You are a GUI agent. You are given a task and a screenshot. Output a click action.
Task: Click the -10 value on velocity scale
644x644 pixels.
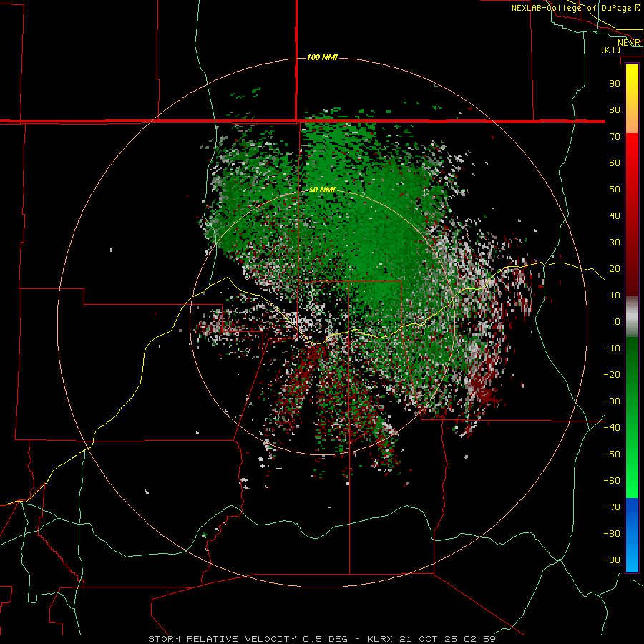612,348
